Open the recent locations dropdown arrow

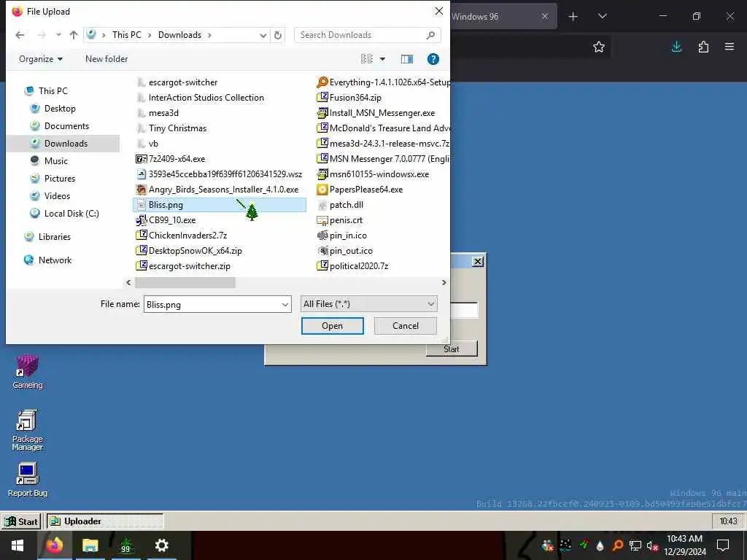pyautogui.click(x=58, y=35)
